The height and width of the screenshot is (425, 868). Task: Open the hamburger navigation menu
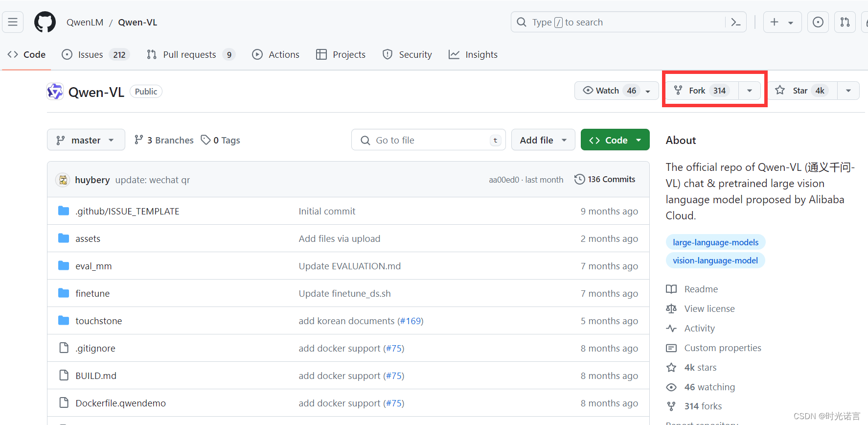click(x=13, y=22)
